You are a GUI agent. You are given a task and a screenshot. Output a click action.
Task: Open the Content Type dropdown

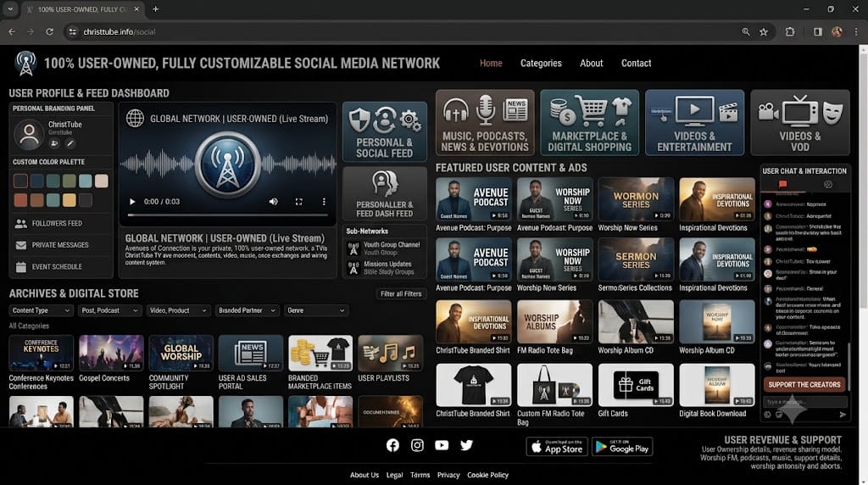(x=41, y=310)
